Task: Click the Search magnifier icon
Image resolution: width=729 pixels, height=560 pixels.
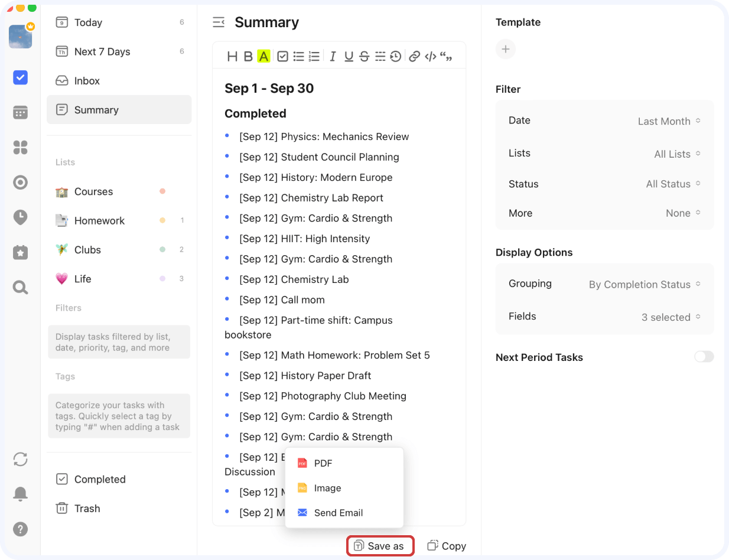Action: 20,288
